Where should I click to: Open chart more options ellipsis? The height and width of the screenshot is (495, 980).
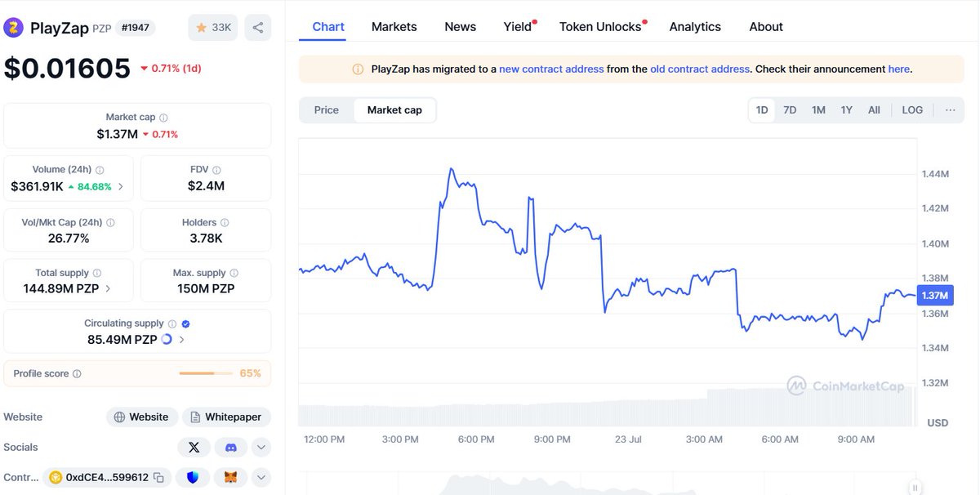pos(950,109)
